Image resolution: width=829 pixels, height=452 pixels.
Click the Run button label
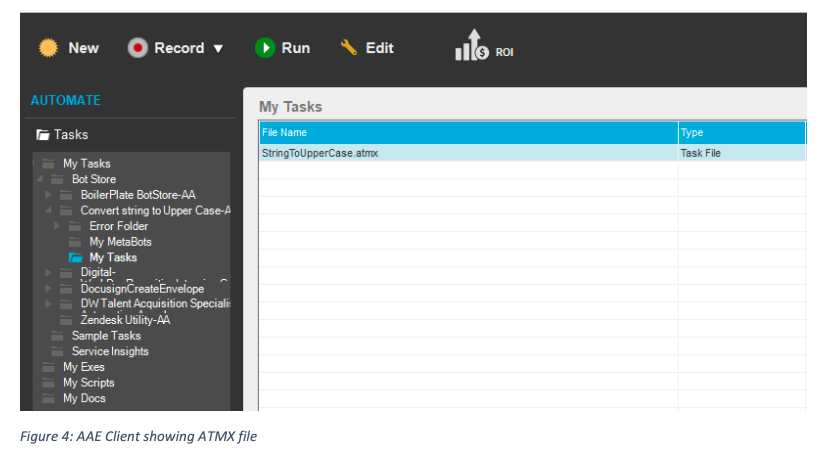296,48
